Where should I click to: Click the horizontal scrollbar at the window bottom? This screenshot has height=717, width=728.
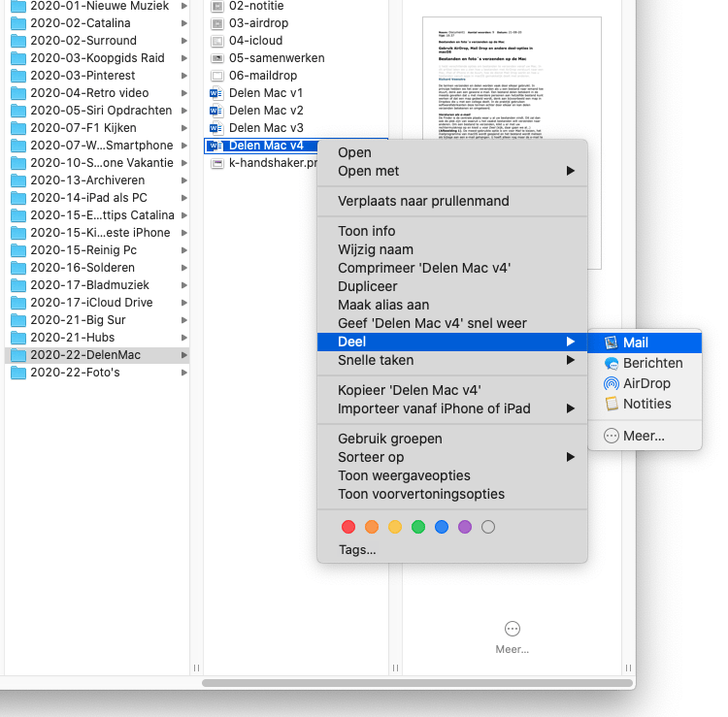(417, 683)
